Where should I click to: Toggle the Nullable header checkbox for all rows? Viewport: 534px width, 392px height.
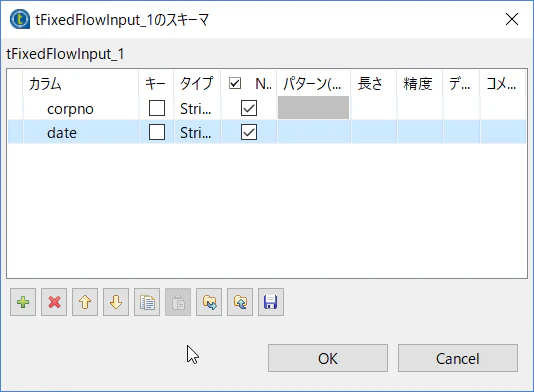tap(235, 83)
